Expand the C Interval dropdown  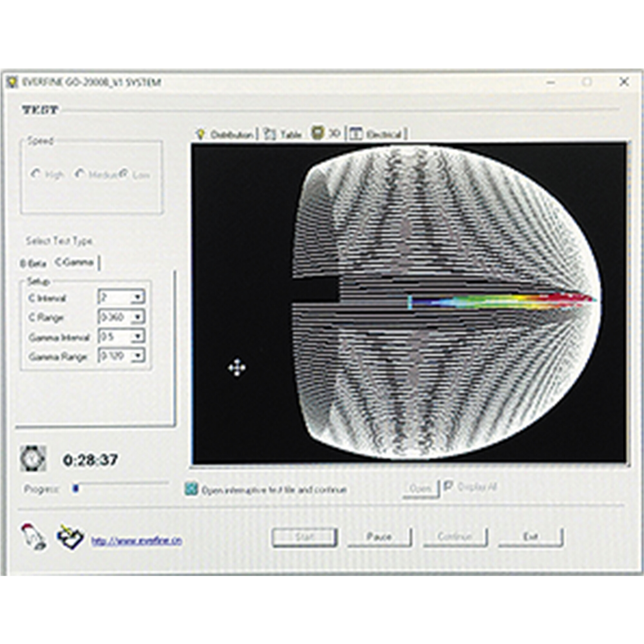coord(138,297)
